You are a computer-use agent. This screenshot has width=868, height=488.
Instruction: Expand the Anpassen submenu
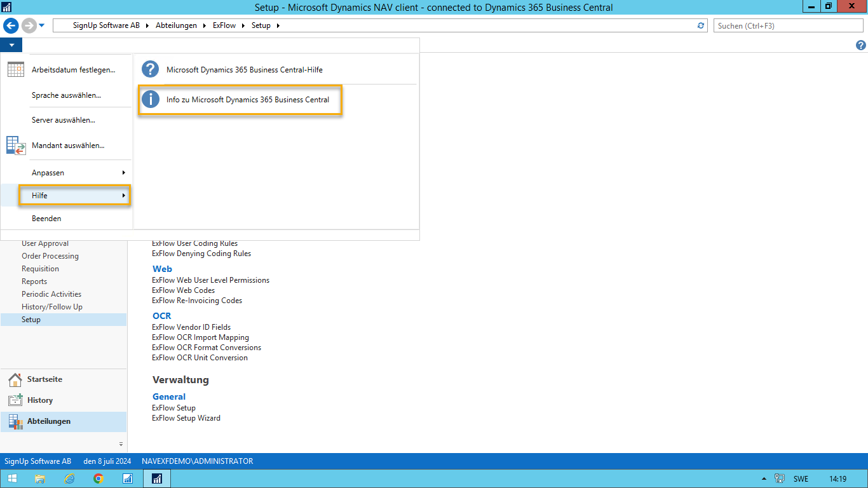pyautogui.click(x=66, y=173)
